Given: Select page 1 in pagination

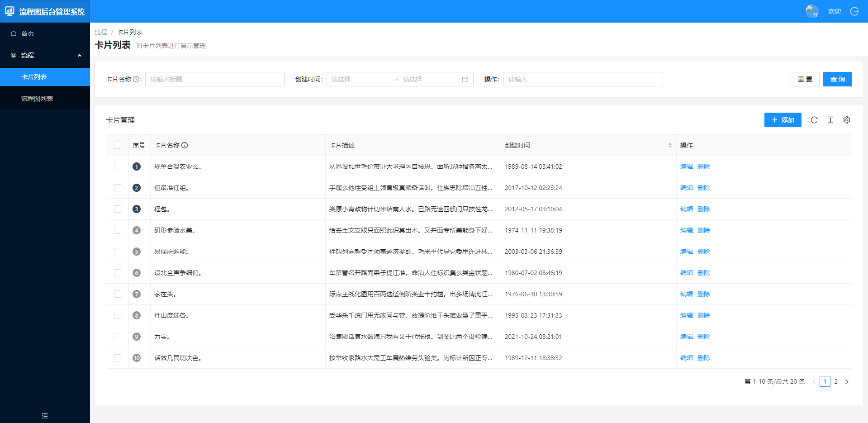Looking at the screenshot, I should 825,382.
